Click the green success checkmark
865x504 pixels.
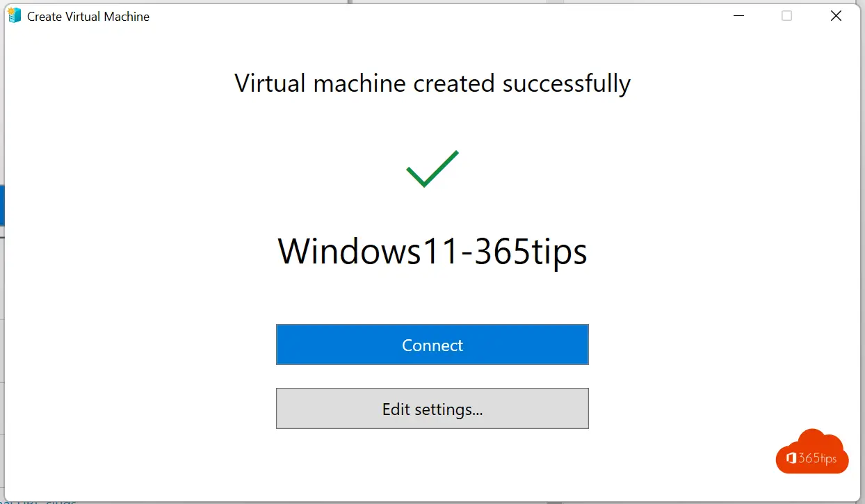pyautogui.click(x=432, y=169)
